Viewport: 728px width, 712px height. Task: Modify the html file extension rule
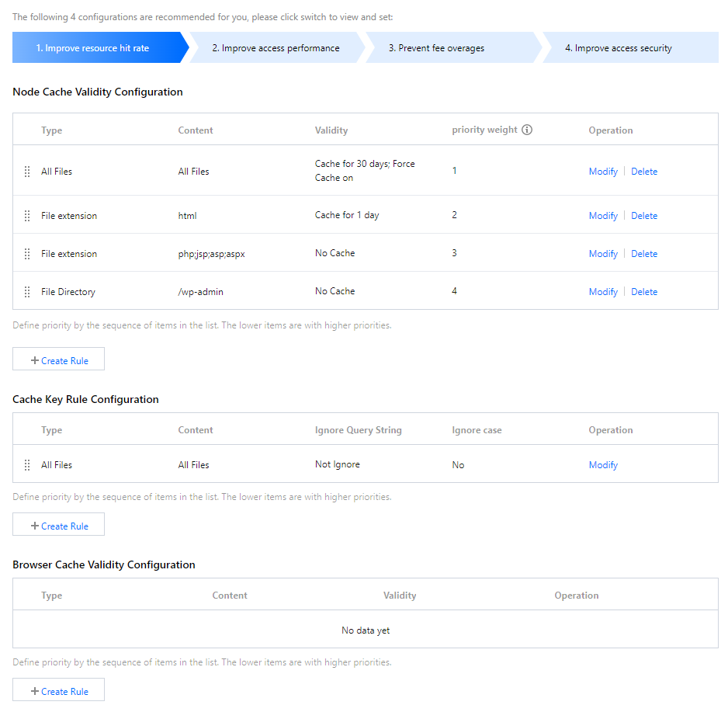click(x=603, y=216)
